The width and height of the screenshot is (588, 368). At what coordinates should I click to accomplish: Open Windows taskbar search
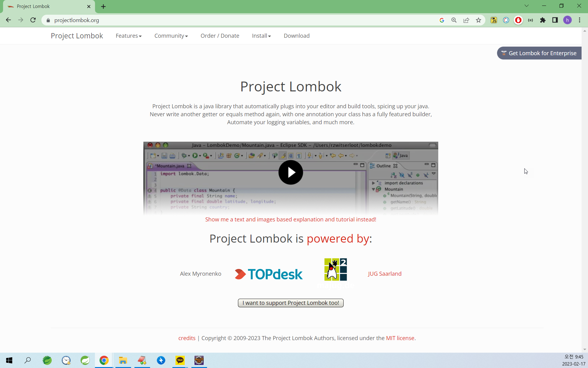click(x=28, y=360)
